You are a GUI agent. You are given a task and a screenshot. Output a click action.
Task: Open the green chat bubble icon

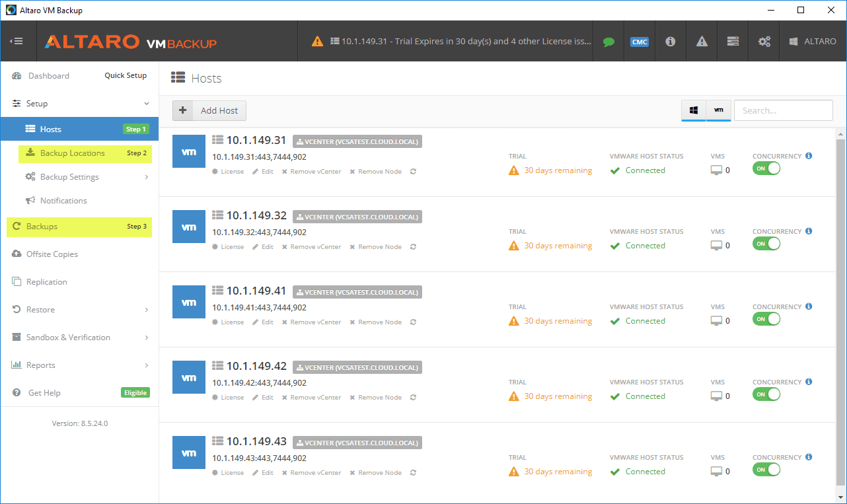pyautogui.click(x=608, y=42)
